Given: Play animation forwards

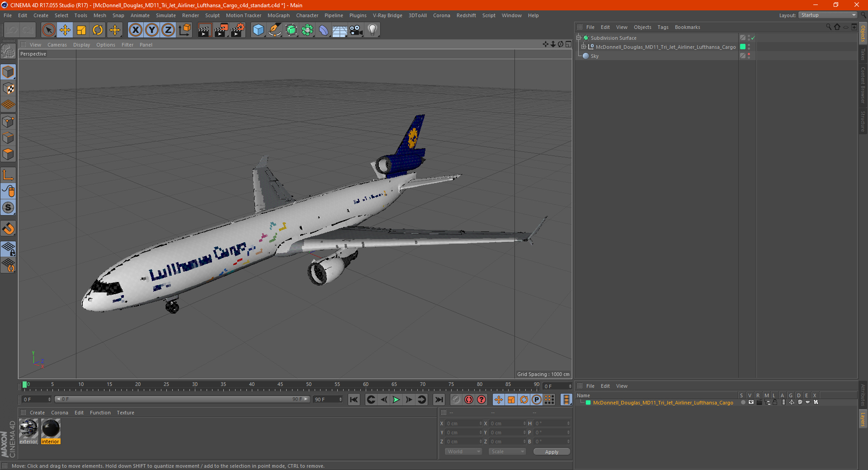Looking at the screenshot, I should coord(396,399).
